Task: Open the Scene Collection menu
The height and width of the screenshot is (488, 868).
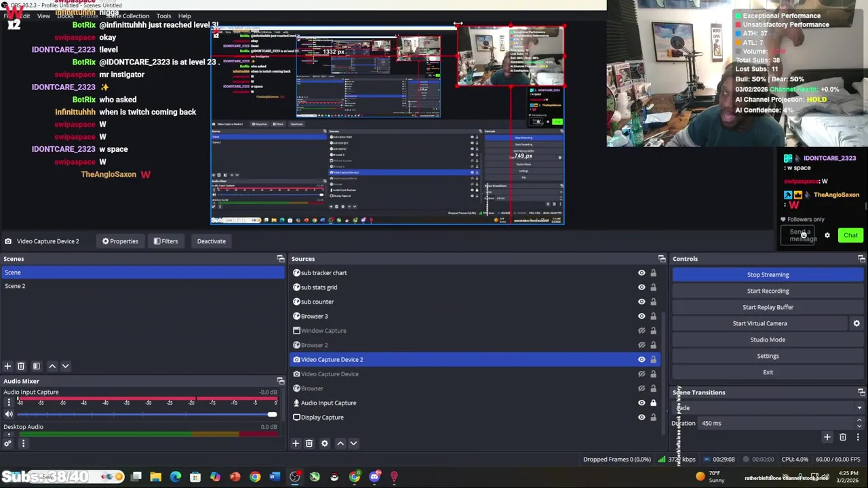Action: (x=127, y=16)
